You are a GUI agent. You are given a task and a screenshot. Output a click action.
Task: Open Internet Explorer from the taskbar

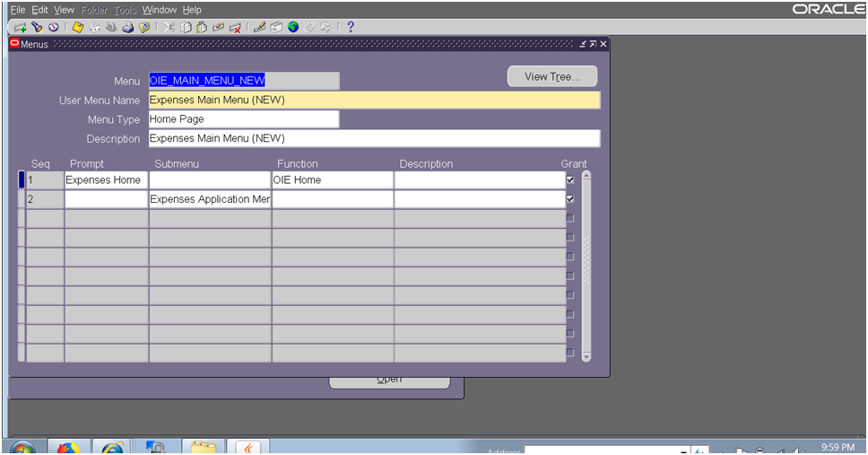coord(112,447)
